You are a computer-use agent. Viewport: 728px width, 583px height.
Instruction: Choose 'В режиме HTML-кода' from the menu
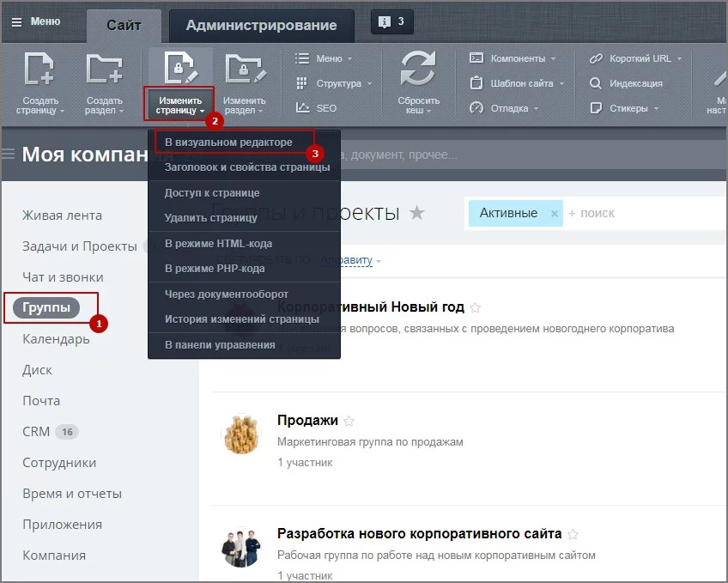[218, 243]
